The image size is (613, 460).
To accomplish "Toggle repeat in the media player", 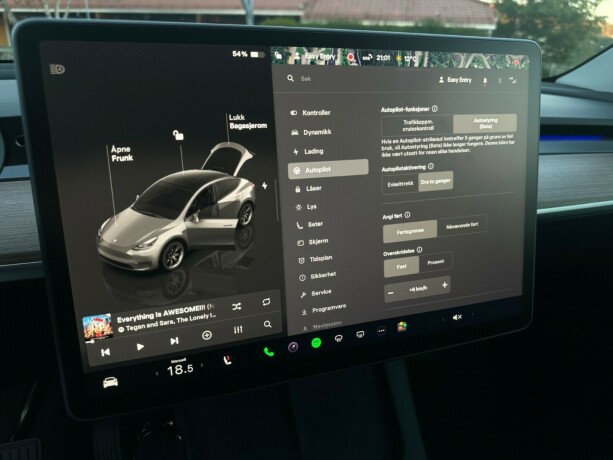I will pos(266,302).
